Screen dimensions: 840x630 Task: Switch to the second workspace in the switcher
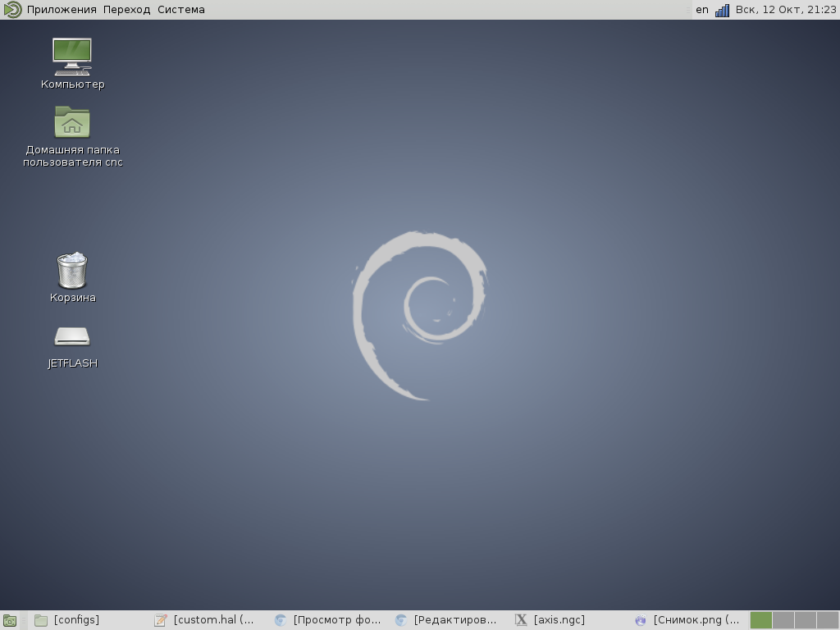point(783,620)
